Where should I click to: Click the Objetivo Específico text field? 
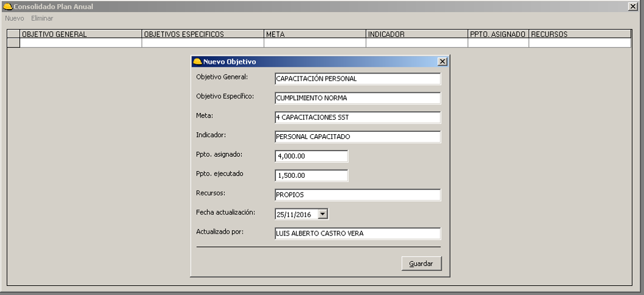[357, 98]
